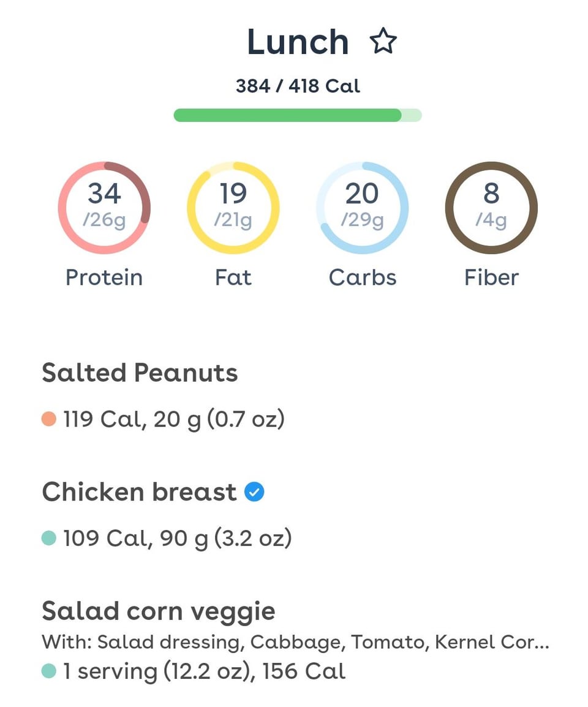
Task: Tap the 109 Cal, 90 g serving line
Action: click(177, 539)
